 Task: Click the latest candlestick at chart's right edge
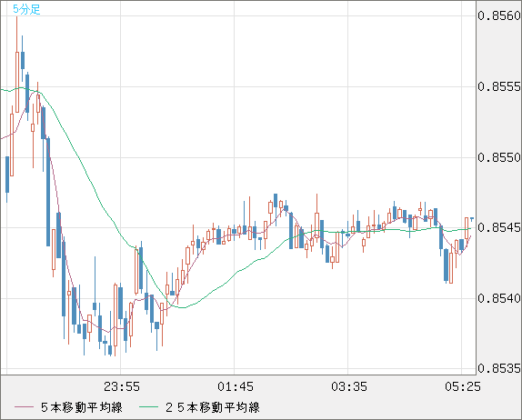pyautogui.click(x=472, y=219)
